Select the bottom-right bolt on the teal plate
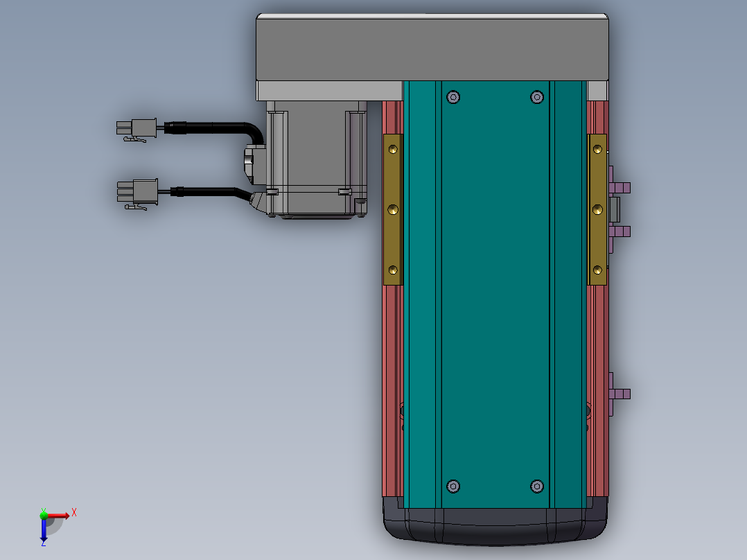The width and height of the screenshot is (747, 560). pyautogui.click(x=537, y=486)
